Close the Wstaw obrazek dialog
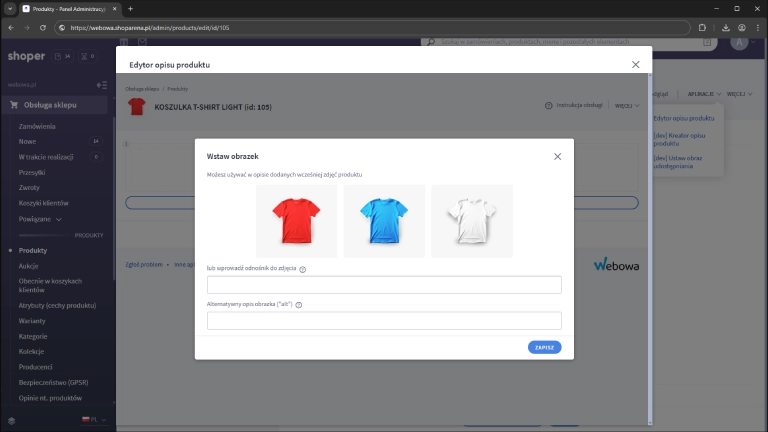The width and height of the screenshot is (768, 432). [557, 156]
